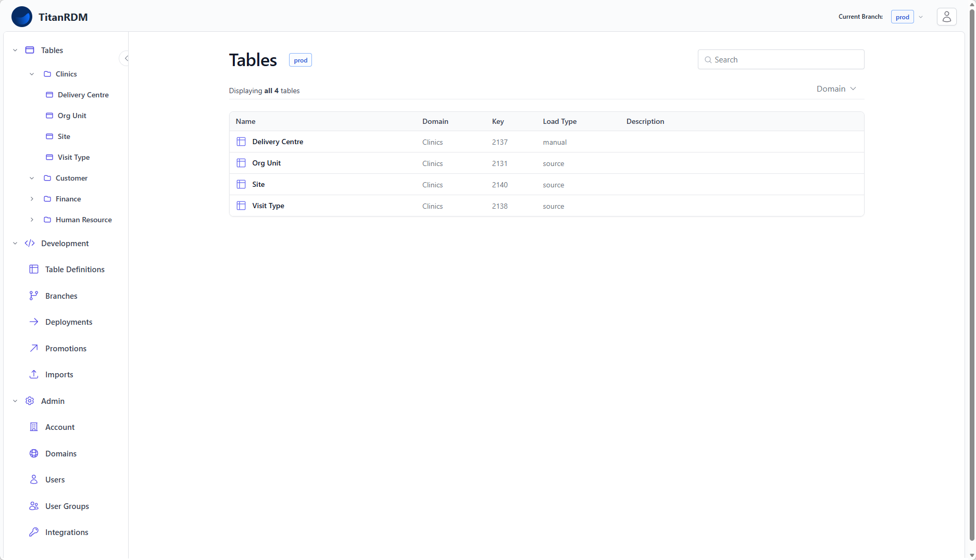Toggle the Customer folder chevron
This screenshot has height=560, width=976.
[x=32, y=178]
